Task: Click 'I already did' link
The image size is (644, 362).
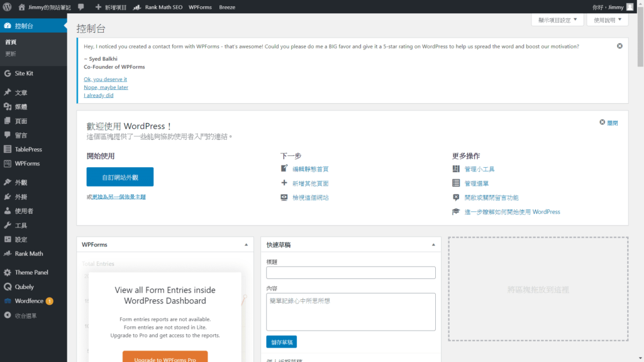Action: coord(99,96)
